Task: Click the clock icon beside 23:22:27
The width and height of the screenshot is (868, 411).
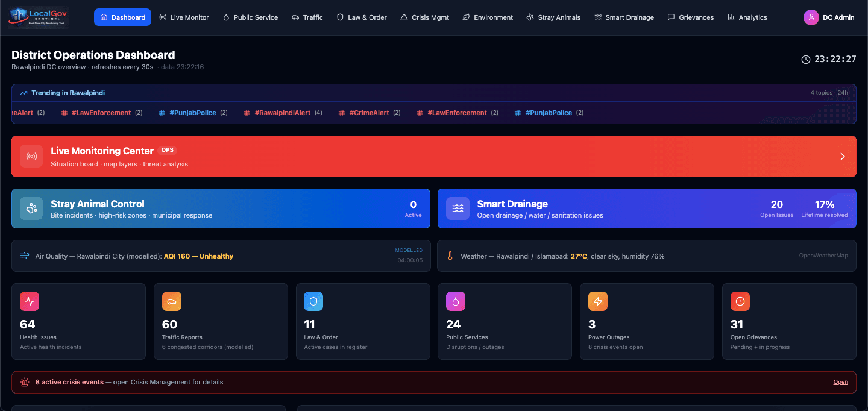Action: point(806,59)
